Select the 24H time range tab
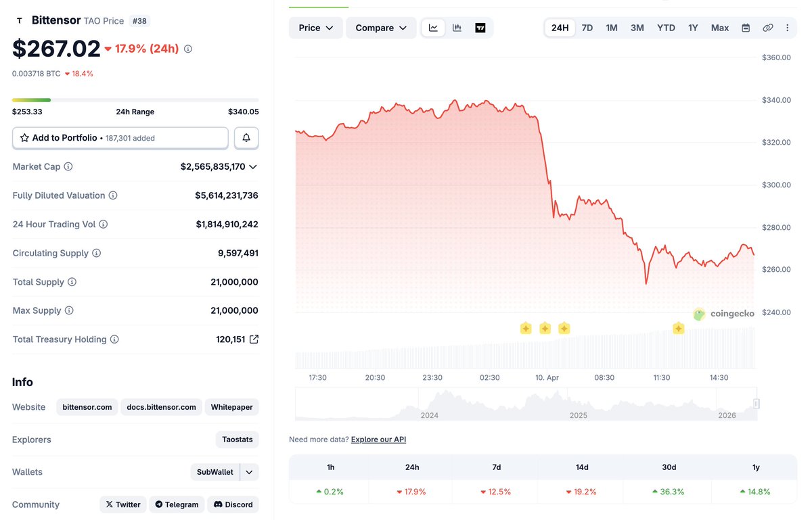Image resolution: width=812 pixels, height=520 pixels. click(x=560, y=28)
